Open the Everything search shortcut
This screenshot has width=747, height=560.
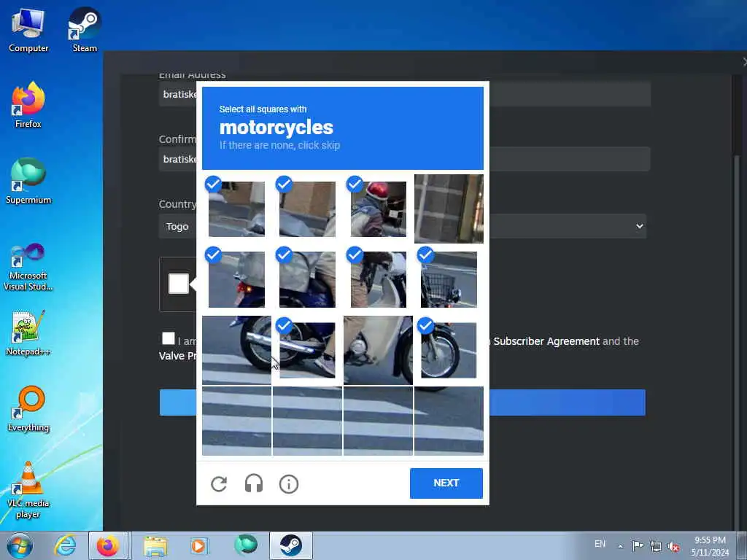coord(28,409)
